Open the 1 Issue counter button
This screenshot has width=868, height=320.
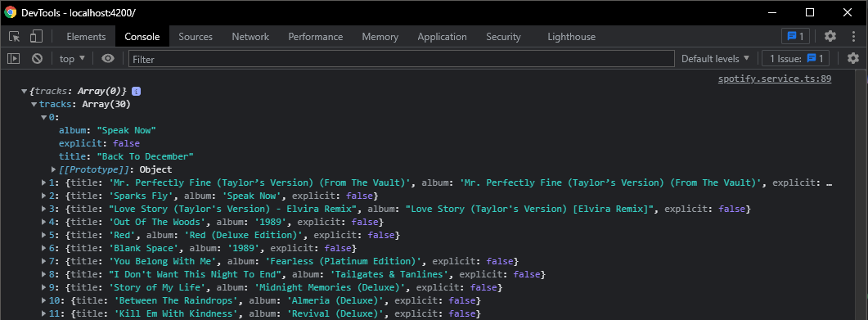tap(795, 58)
